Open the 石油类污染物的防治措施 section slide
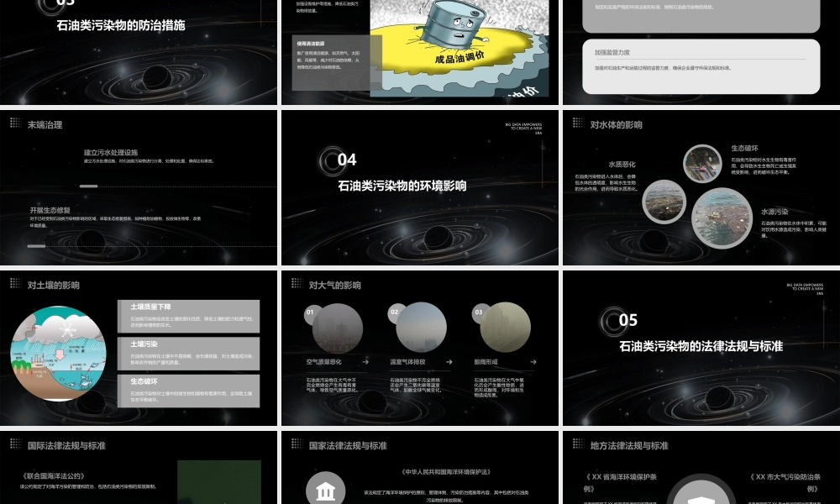This screenshot has width=840, height=504. tap(139, 52)
